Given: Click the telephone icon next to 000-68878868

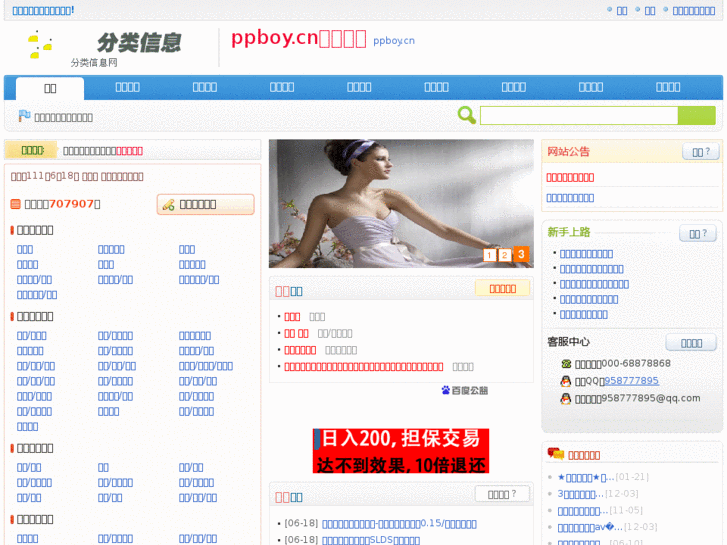Looking at the screenshot, I should pos(566,364).
